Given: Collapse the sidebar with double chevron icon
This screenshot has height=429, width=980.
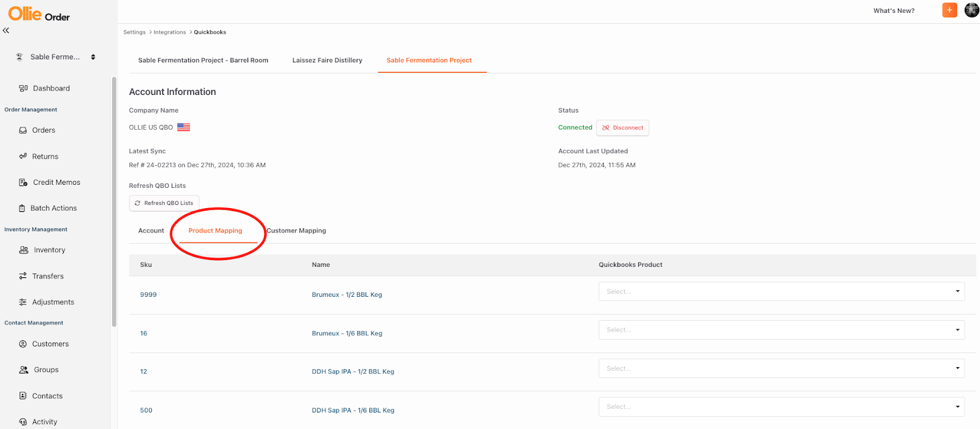Looking at the screenshot, I should pyautogui.click(x=6, y=30).
